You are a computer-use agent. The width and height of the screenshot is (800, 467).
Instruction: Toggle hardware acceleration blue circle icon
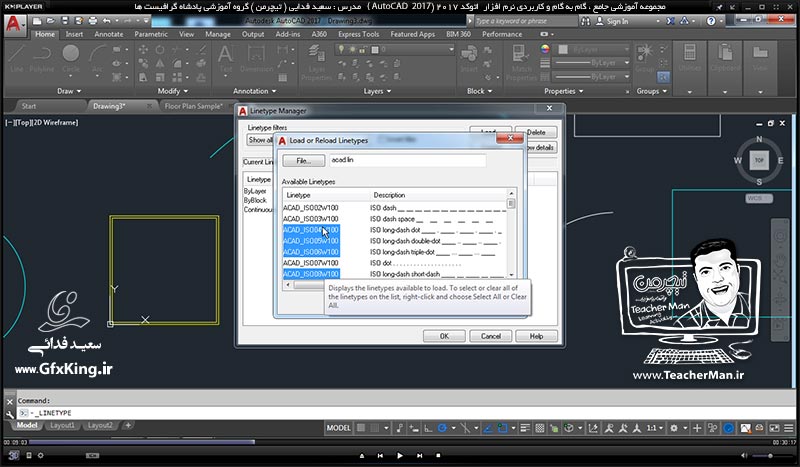point(729,428)
